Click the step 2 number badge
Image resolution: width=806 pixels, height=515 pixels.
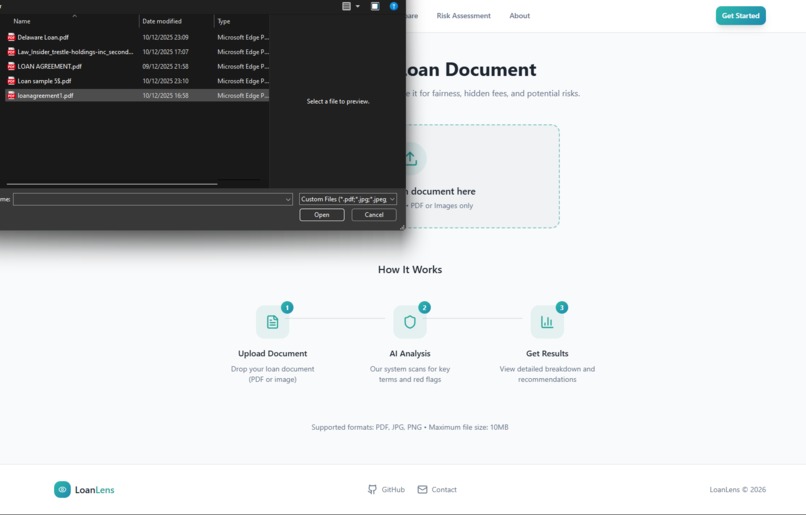click(x=424, y=307)
